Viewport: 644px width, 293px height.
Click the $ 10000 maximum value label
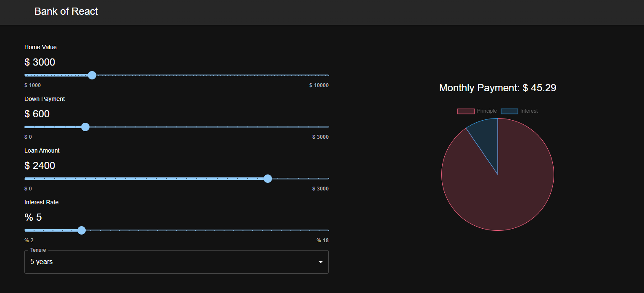coord(319,85)
